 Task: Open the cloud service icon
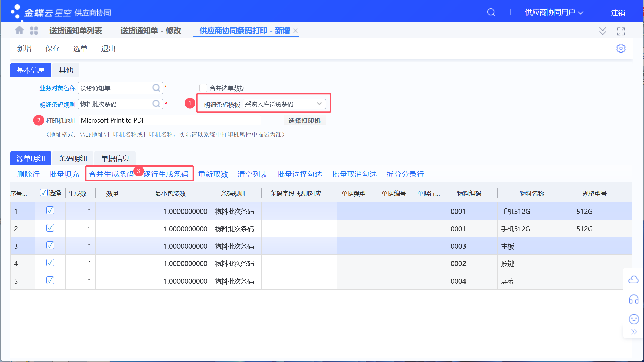coord(633,279)
